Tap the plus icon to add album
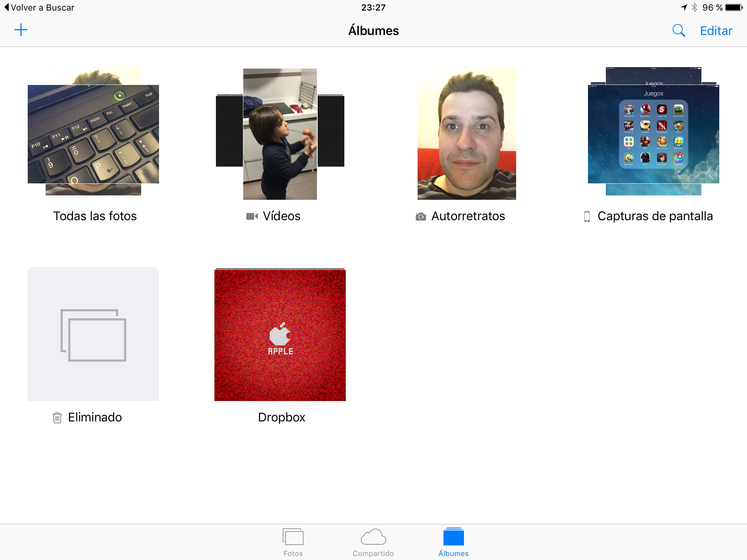This screenshot has height=560, width=747. tap(21, 30)
